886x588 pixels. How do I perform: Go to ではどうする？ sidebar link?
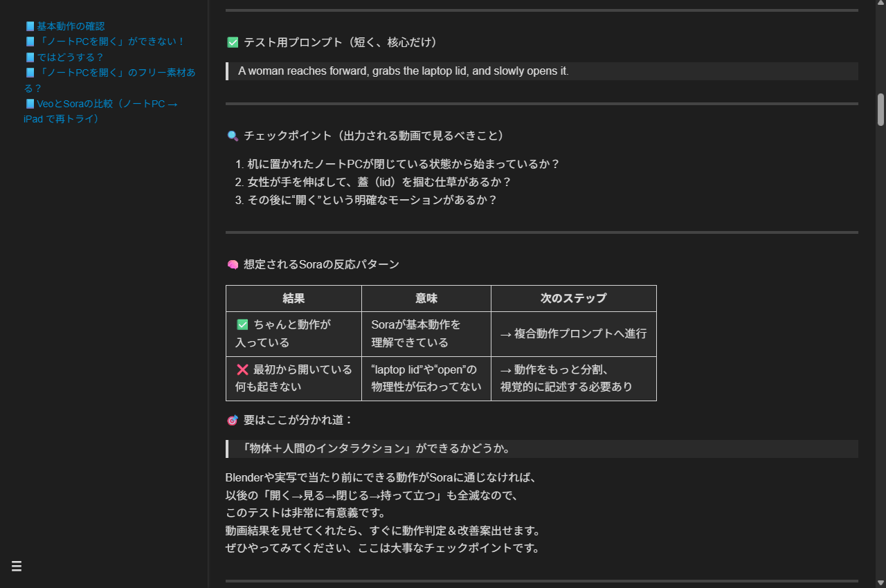(70, 57)
